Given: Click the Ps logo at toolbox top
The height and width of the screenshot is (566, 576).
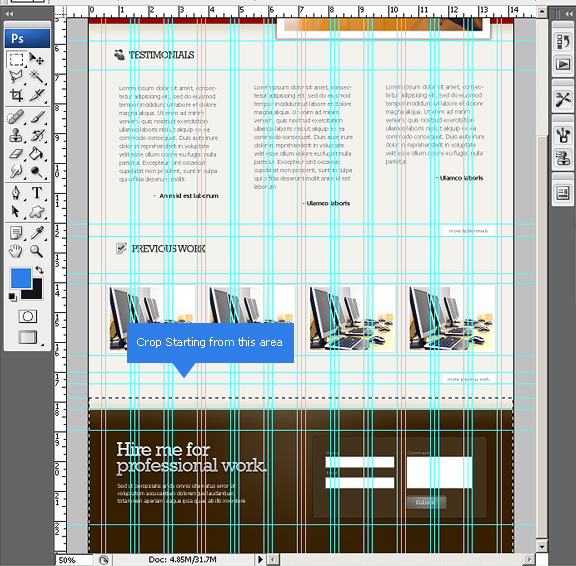Looking at the screenshot, I should tap(27, 38).
